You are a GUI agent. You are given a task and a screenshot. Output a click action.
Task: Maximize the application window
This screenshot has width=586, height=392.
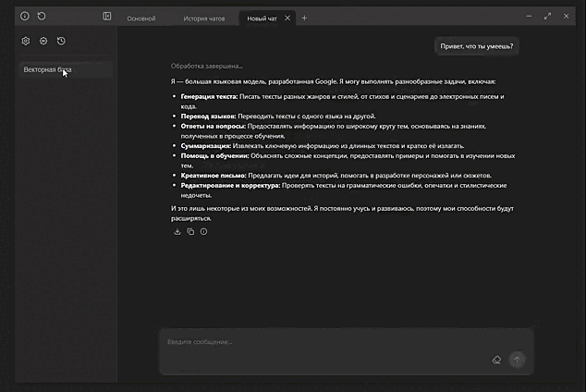coord(548,17)
